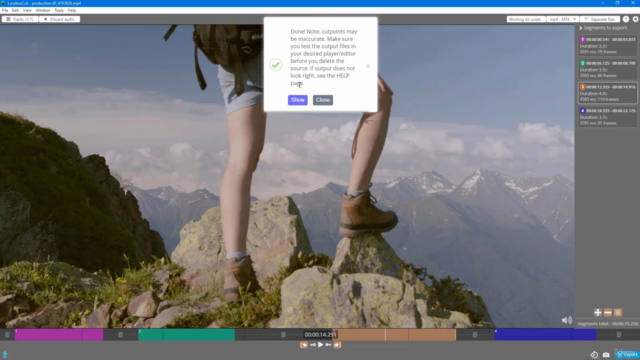Viewport: 640px width, 360px height.
Task: Click the trash marker between orange and blue segments
Action: [475, 335]
